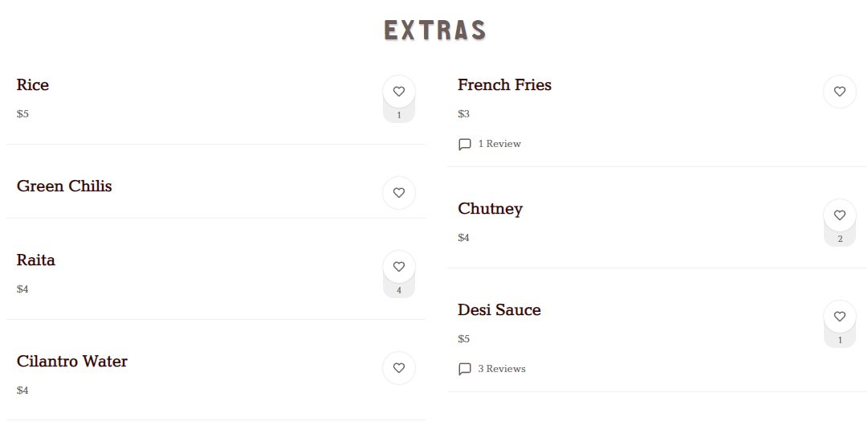Click the speech bubble icon under Desi Sauce
The height and width of the screenshot is (442, 868).
click(465, 370)
